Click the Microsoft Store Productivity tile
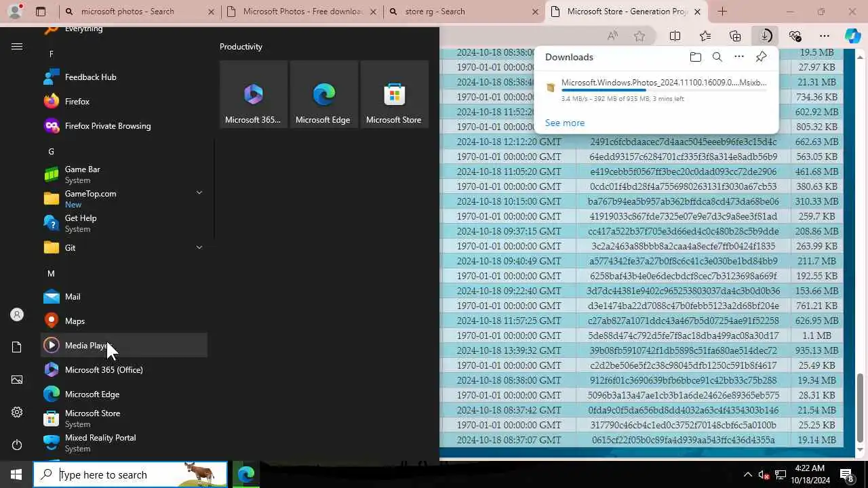Image resolution: width=868 pixels, height=488 pixels. pyautogui.click(x=395, y=94)
